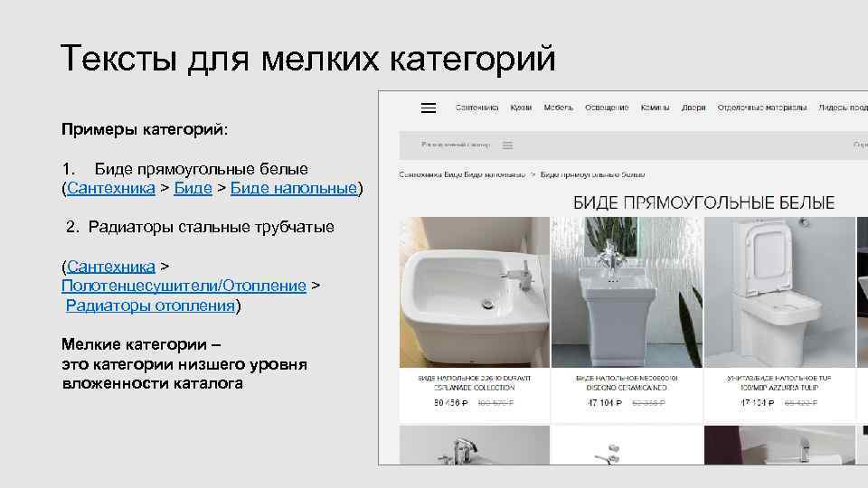Click breadcrumb Биде прямоугольные белые

pos(592,174)
